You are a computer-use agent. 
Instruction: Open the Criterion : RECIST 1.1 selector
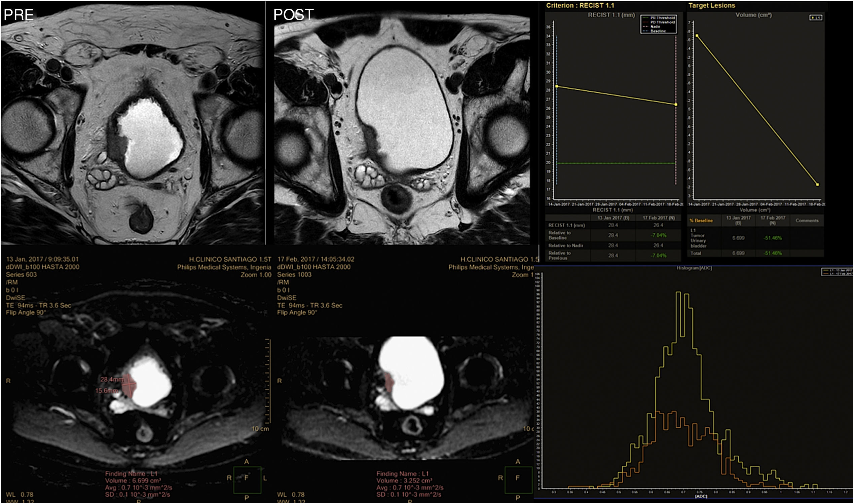[580, 5]
